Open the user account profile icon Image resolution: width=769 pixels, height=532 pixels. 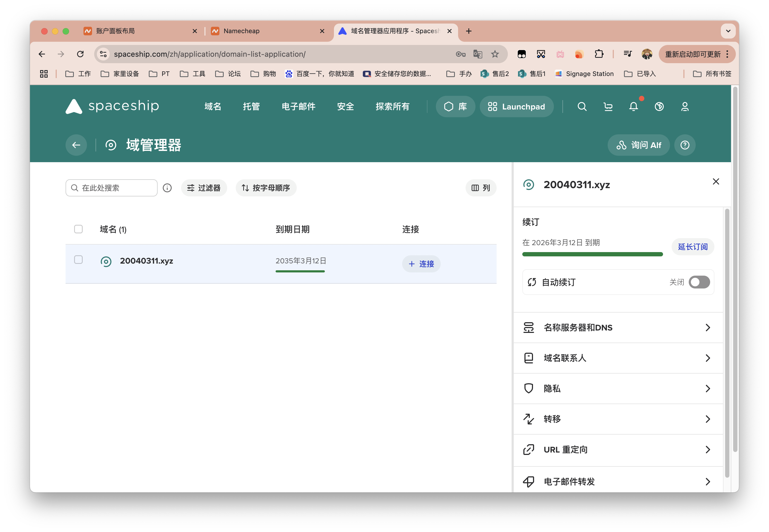[685, 107]
